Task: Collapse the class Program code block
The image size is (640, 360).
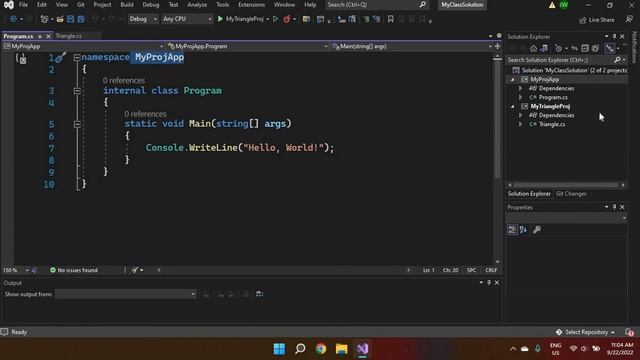Action: (77, 91)
